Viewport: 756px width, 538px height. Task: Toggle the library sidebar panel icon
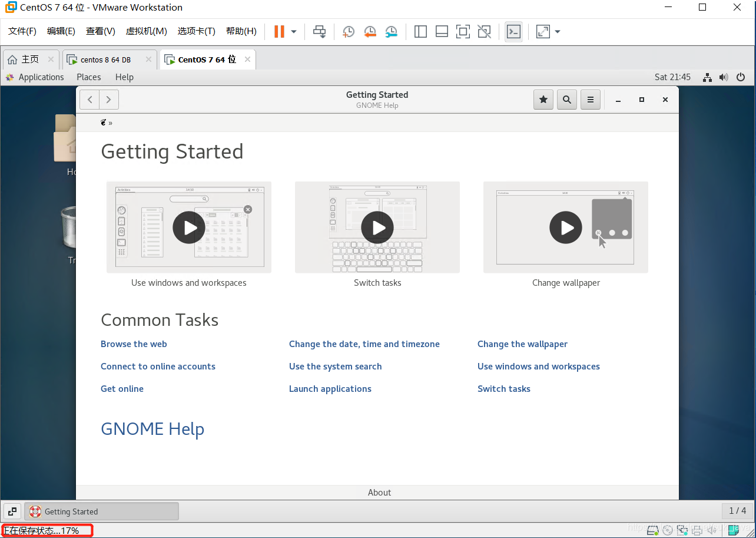(420, 31)
